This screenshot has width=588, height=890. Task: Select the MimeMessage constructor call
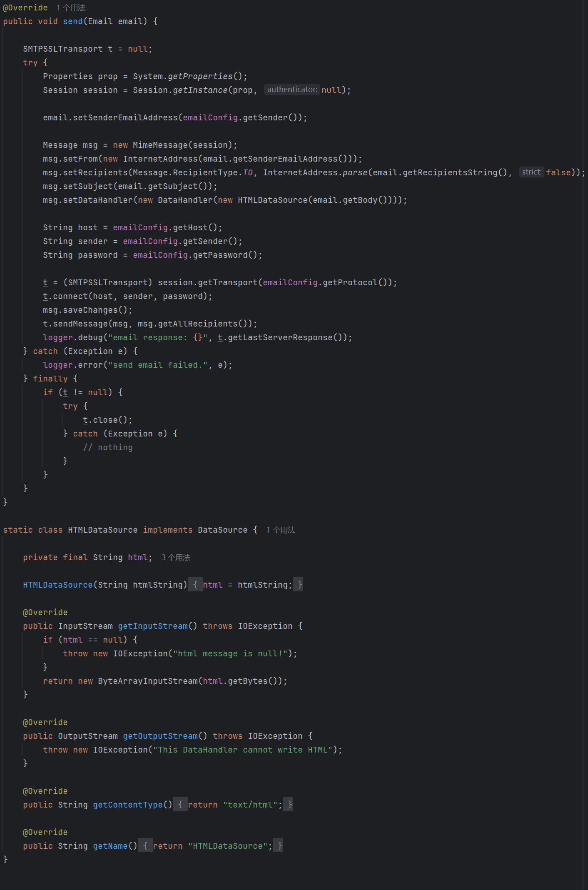tap(160, 145)
